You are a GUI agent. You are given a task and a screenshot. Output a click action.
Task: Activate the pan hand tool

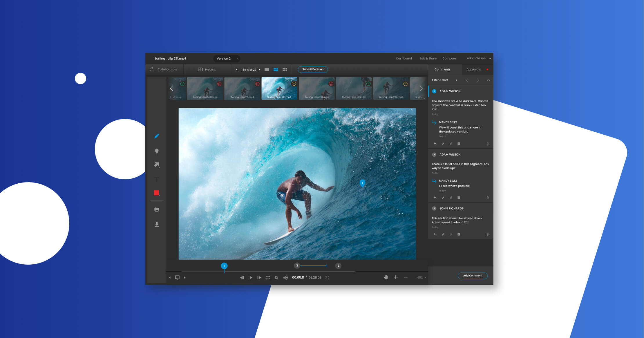[386, 277]
